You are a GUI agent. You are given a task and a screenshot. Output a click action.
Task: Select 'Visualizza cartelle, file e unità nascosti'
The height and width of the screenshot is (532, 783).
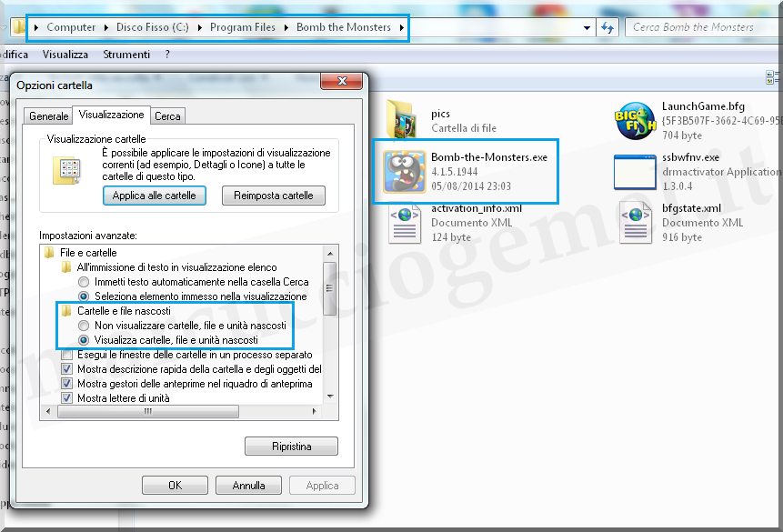coord(84,340)
